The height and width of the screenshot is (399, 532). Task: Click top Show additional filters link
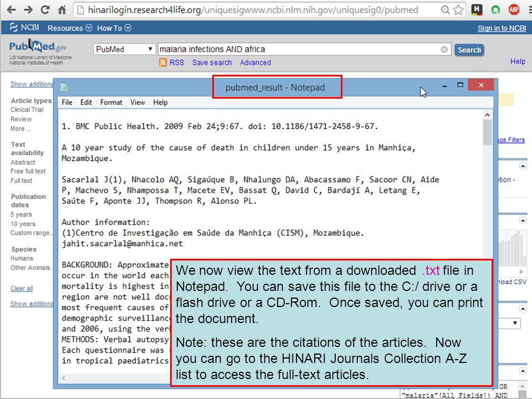(32, 84)
